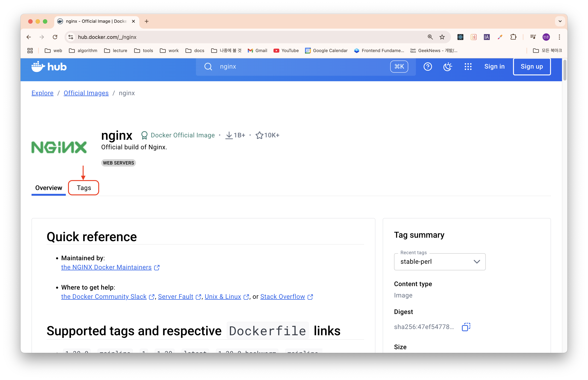Open Chrome three-dot menu

pos(559,37)
